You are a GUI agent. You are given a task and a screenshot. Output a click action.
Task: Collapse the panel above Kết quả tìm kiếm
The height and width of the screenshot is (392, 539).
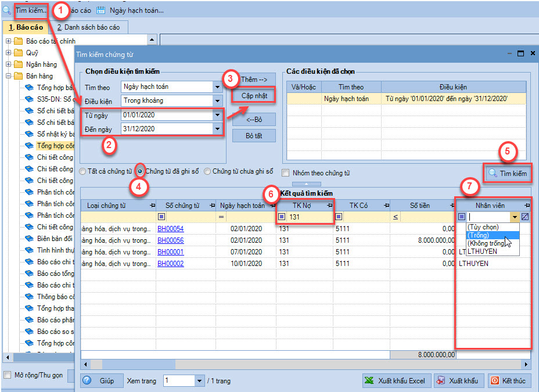point(306,184)
